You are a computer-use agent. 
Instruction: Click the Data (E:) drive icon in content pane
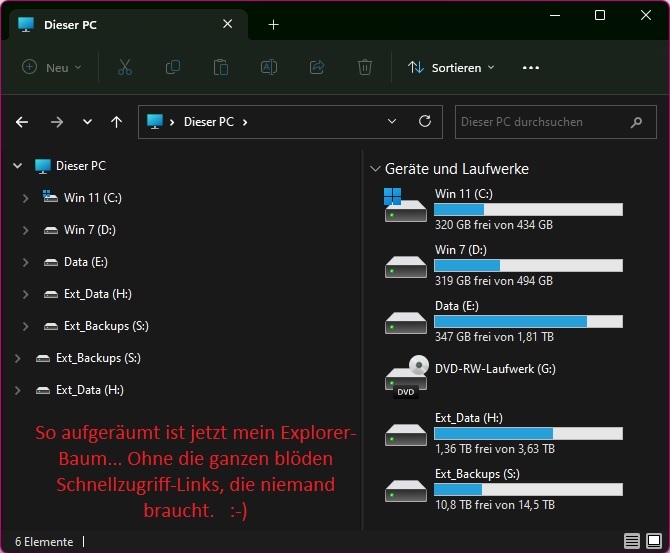click(x=406, y=322)
